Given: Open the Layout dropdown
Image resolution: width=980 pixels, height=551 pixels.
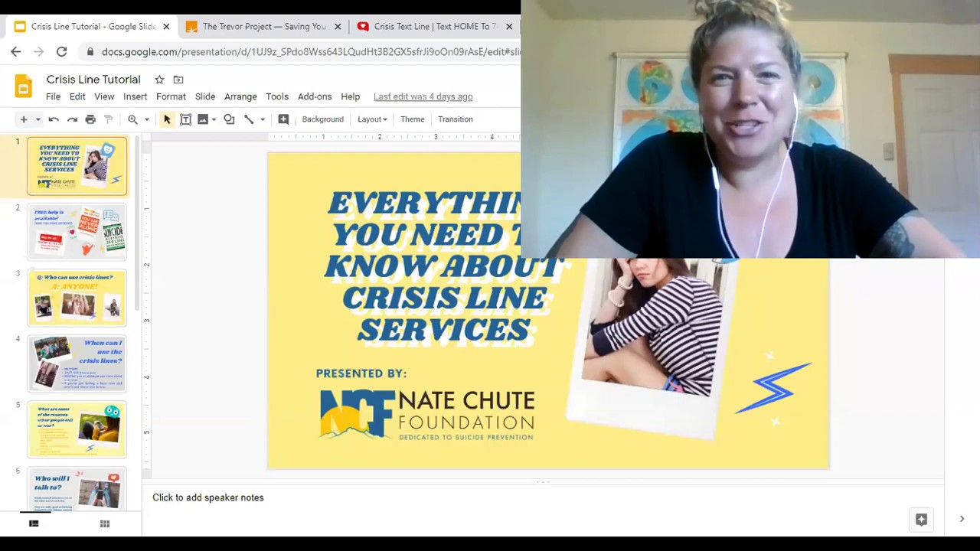Looking at the screenshot, I should pos(372,119).
